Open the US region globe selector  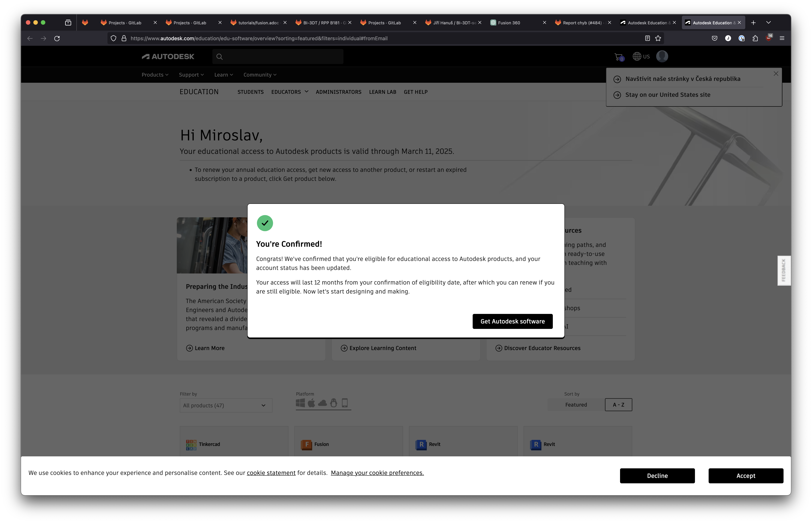click(x=641, y=56)
